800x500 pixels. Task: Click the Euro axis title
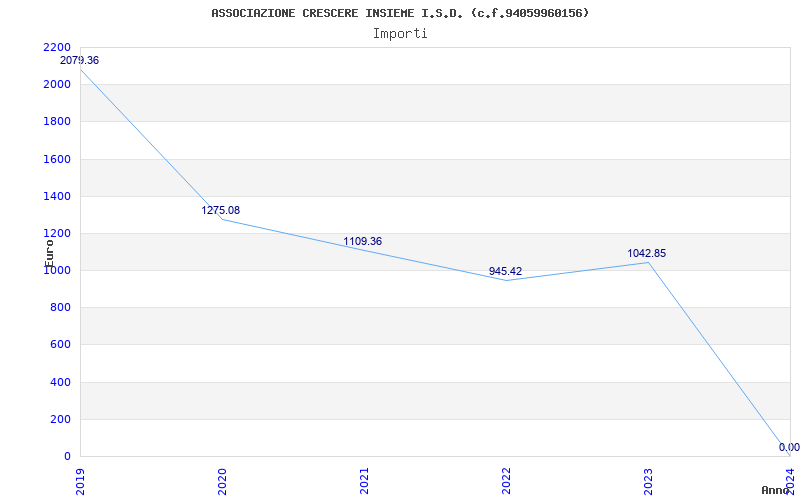point(49,253)
